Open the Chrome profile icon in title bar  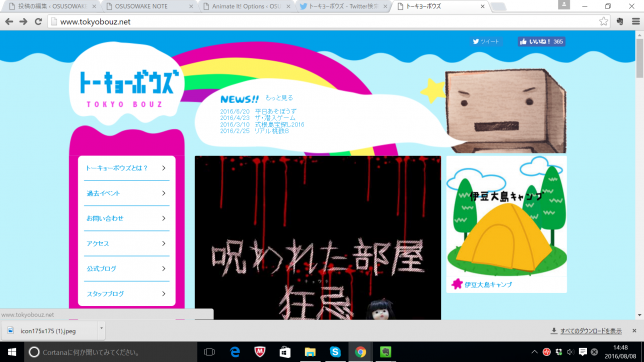point(564,5)
